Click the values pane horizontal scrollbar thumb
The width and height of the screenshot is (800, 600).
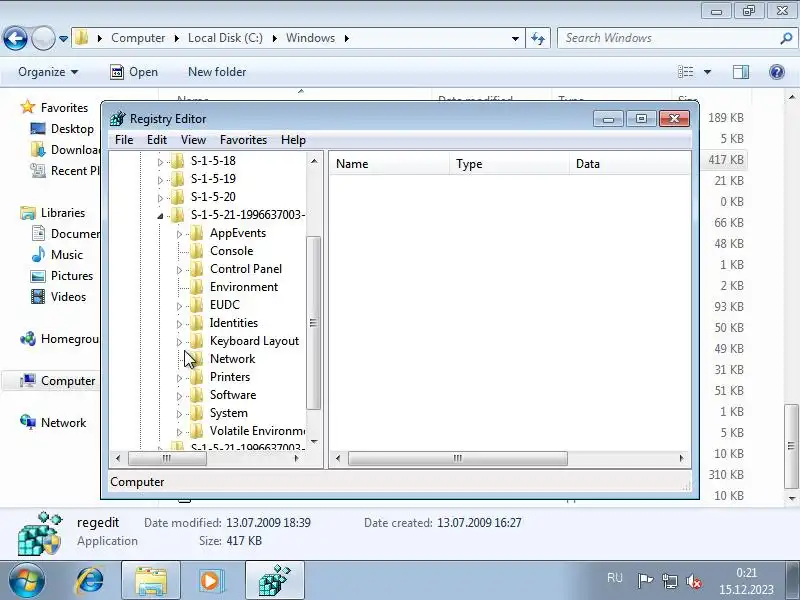click(458, 458)
